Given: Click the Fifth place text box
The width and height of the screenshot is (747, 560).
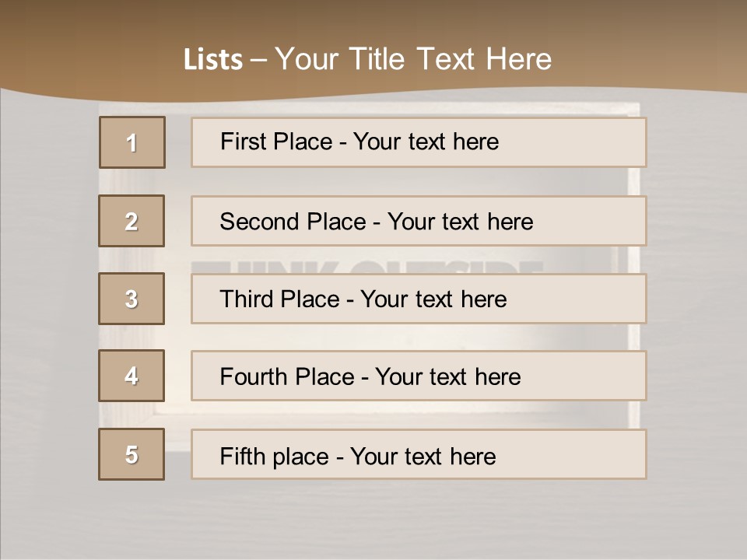Looking at the screenshot, I should click(419, 454).
